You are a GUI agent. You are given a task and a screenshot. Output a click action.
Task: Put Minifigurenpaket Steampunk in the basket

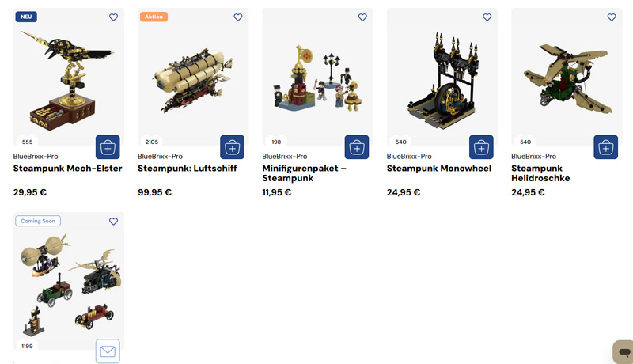pyautogui.click(x=357, y=147)
